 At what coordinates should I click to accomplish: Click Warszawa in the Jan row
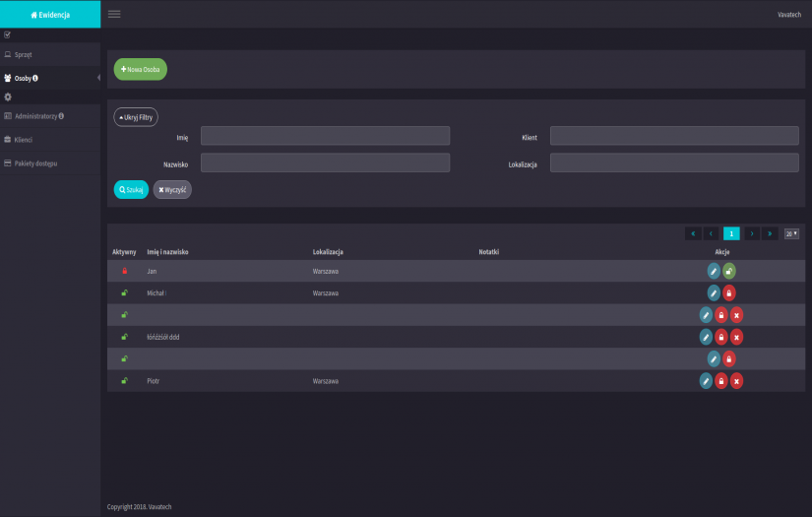pyautogui.click(x=326, y=271)
